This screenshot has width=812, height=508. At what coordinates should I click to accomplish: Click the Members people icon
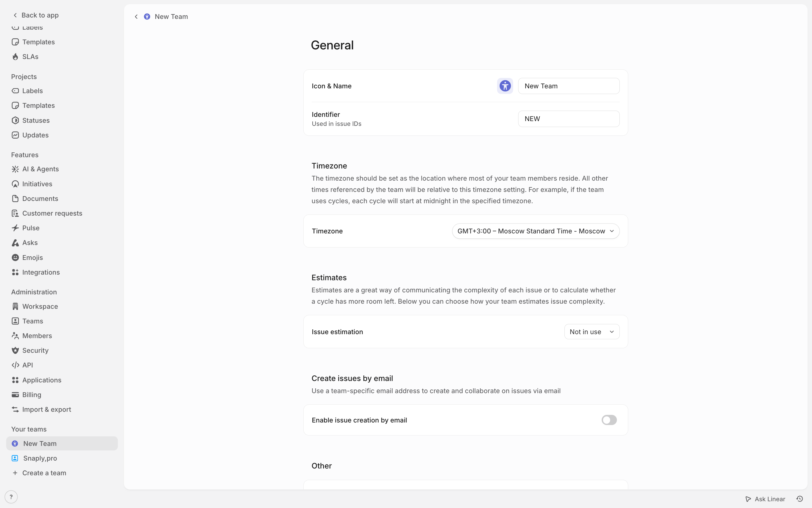(x=15, y=336)
